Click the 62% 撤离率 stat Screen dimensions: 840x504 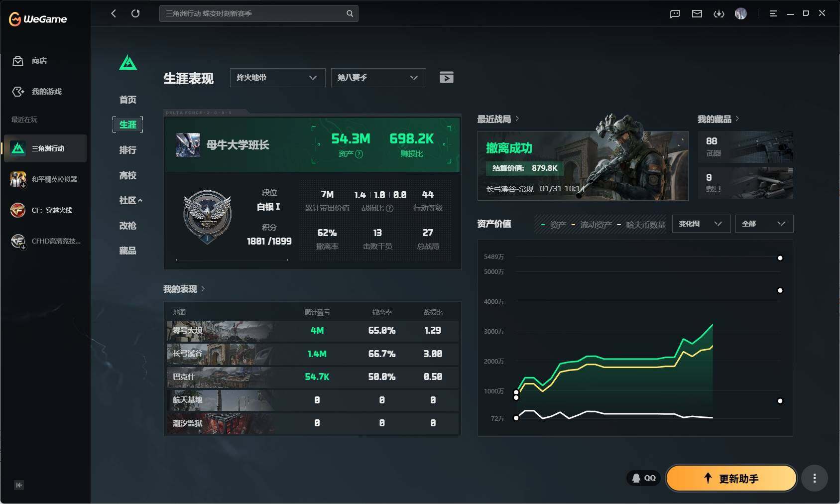[x=327, y=239]
